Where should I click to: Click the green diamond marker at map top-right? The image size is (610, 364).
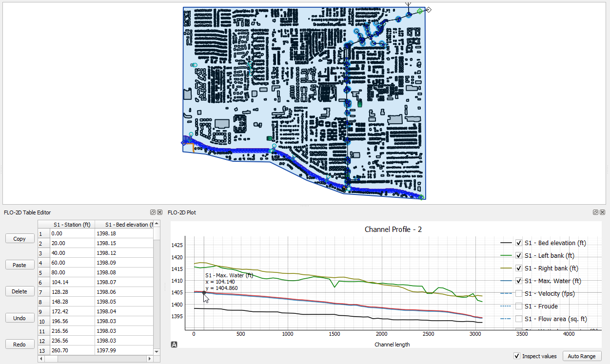420,11
